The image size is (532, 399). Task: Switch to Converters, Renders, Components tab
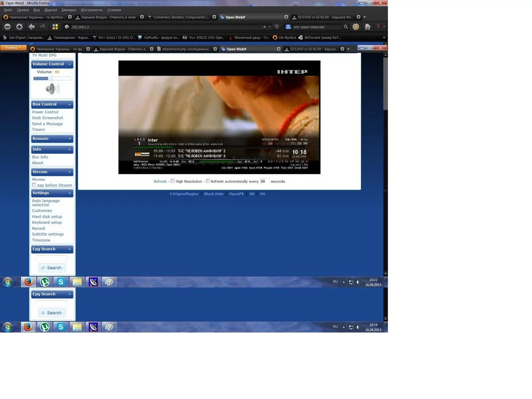point(182,17)
